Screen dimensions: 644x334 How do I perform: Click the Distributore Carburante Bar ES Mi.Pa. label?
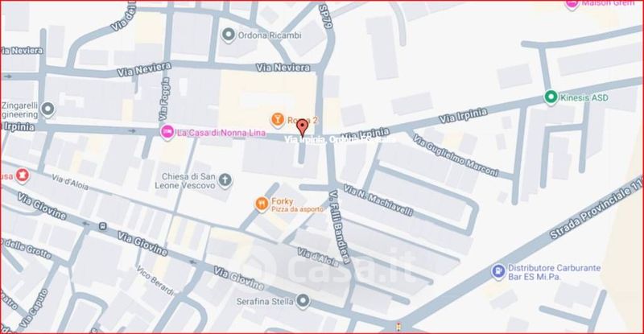[554, 272]
